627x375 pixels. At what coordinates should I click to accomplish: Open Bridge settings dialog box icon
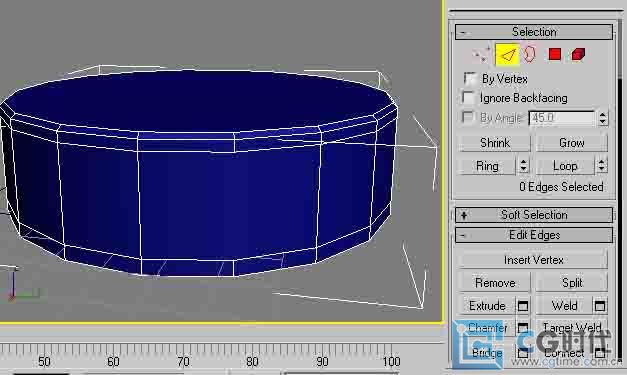pyautogui.click(x=523, y=353)
